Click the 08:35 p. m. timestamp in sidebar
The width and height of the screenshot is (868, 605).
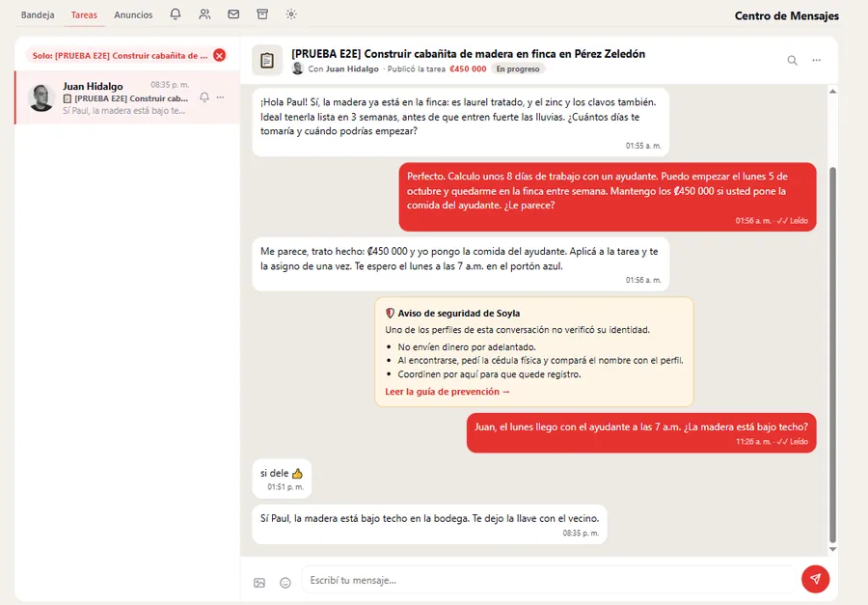point(170,85)
